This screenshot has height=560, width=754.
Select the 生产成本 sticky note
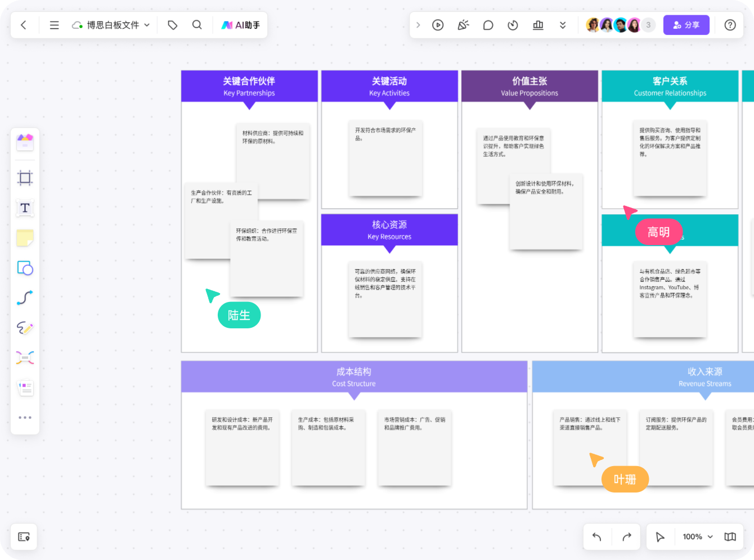tap(329, 448)
